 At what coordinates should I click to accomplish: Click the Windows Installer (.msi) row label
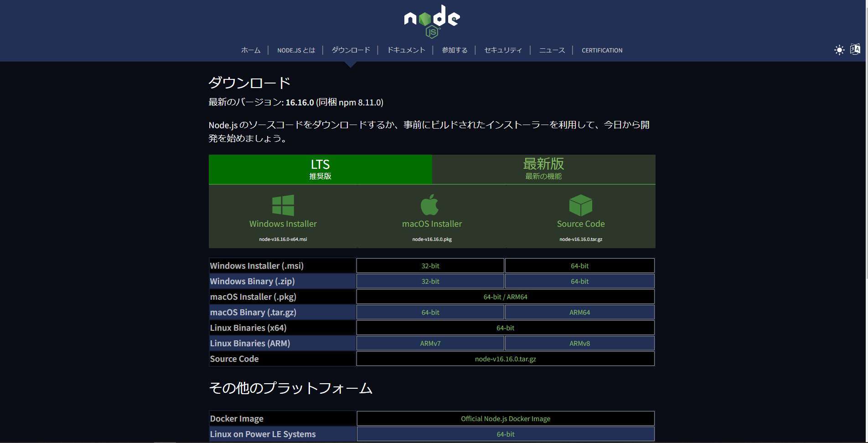[257, 266]
